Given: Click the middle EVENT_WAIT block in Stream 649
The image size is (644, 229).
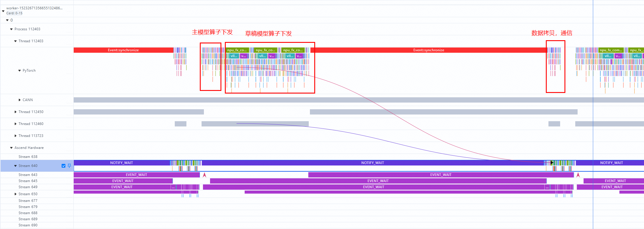Looking at the screenshot, I should click(374, 187).
